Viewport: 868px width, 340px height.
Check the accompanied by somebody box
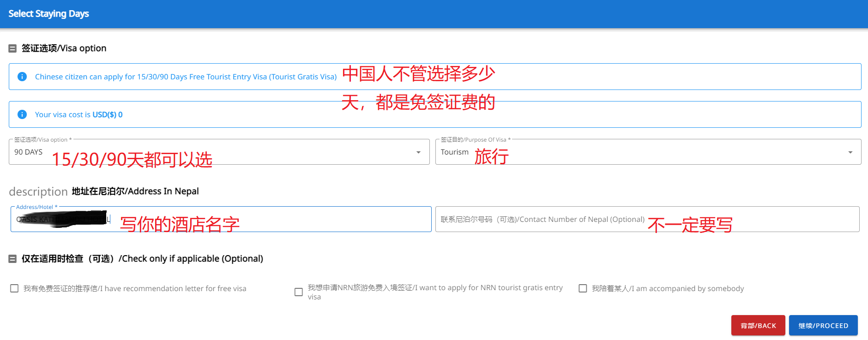tap(583, 288)
